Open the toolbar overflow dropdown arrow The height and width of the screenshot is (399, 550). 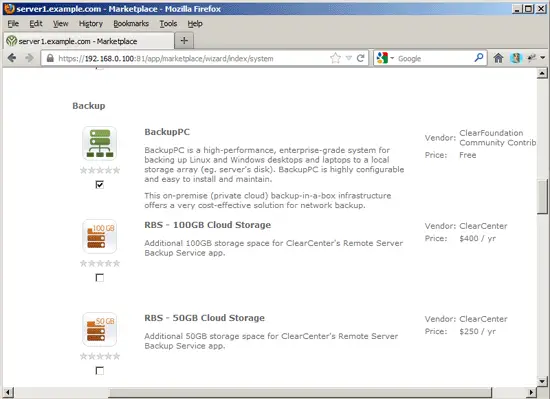tap(543, 58)
